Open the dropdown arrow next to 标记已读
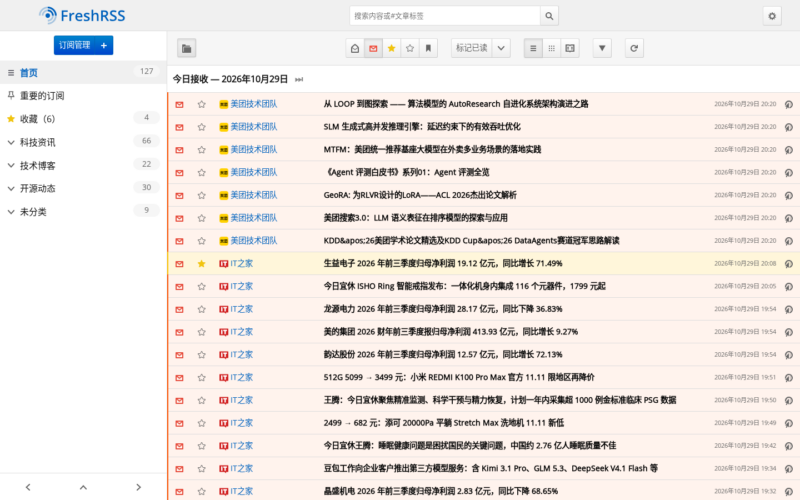This screenshot has height=500, width=800. (x=501, y=48)
